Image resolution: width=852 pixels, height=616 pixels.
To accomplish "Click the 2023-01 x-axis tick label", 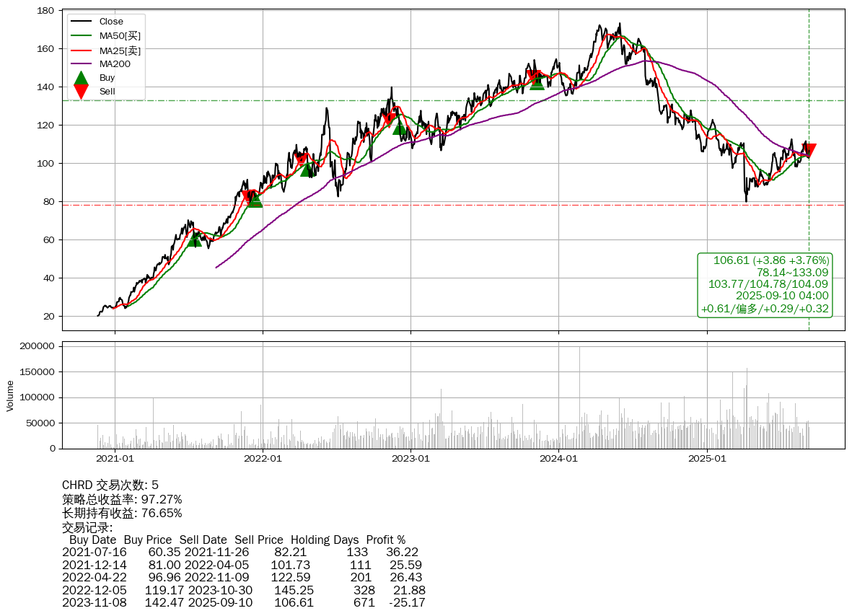I will pyautogui.click(x=411, y=458).
